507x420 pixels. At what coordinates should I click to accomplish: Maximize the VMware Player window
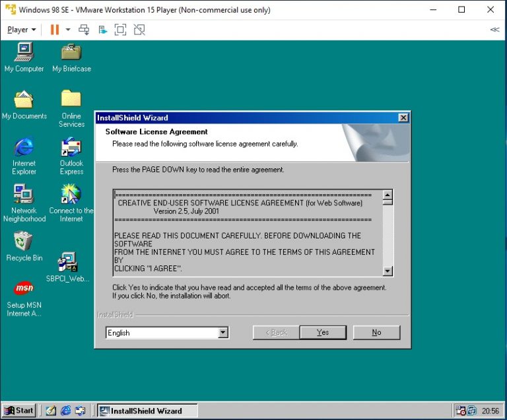461,9
